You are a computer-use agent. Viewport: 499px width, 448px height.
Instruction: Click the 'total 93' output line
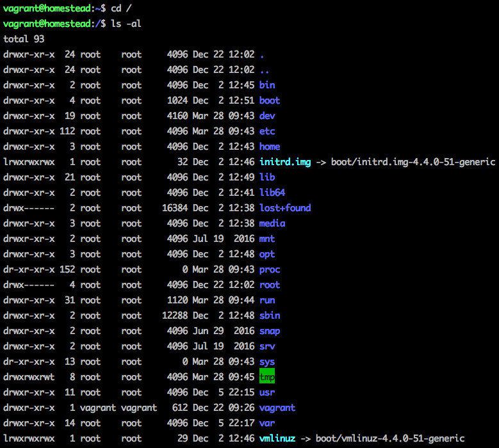(x=24, y=39)
